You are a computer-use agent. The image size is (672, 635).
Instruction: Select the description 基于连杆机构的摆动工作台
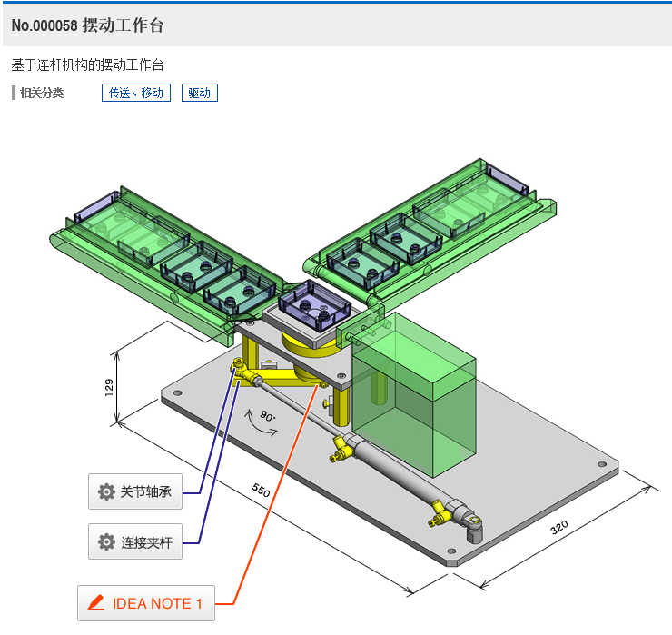(87, 65)
